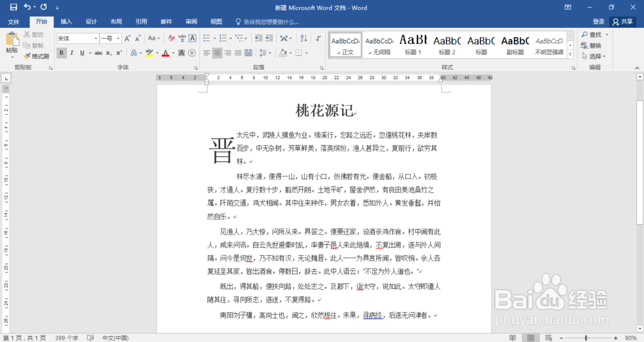Apply the 副标题 subtitle style

coord(515,44)
